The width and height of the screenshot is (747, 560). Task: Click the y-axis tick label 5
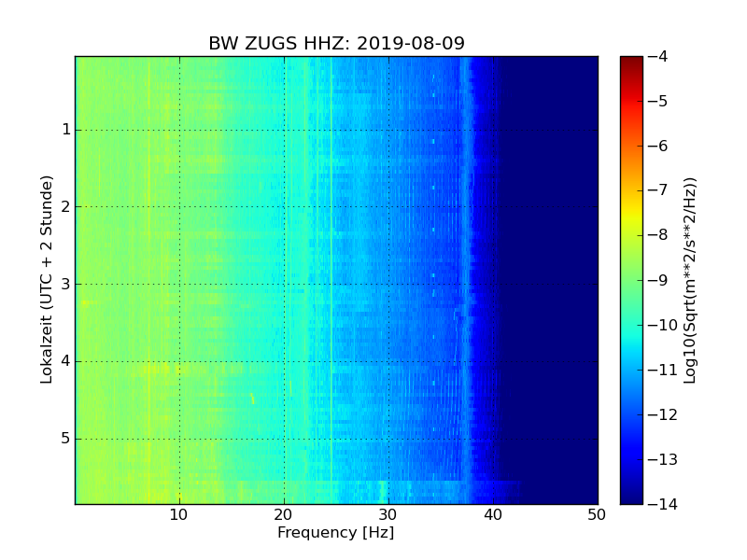coord(66,439)
